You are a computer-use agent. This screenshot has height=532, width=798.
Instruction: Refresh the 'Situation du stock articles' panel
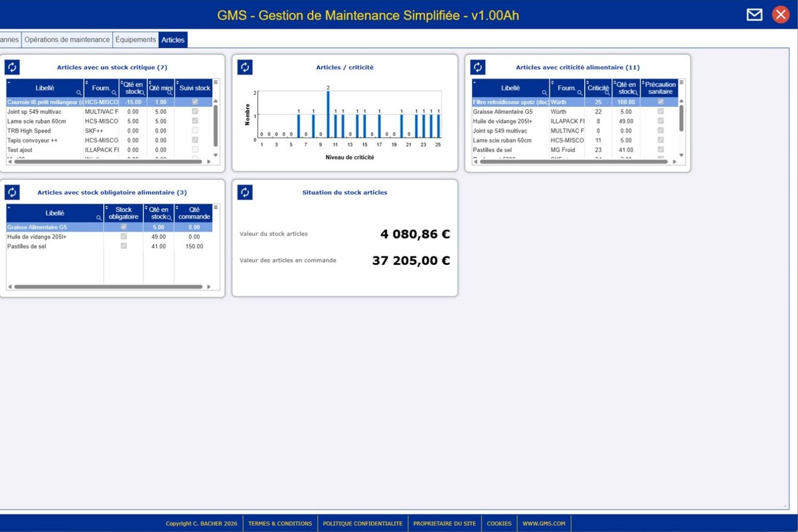pos(245,192)
